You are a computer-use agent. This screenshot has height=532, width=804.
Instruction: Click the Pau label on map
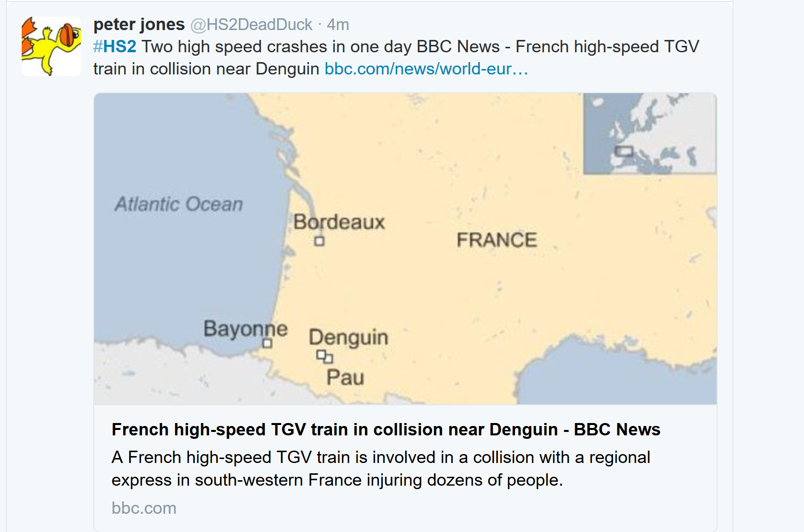click(x=345, y=377)
